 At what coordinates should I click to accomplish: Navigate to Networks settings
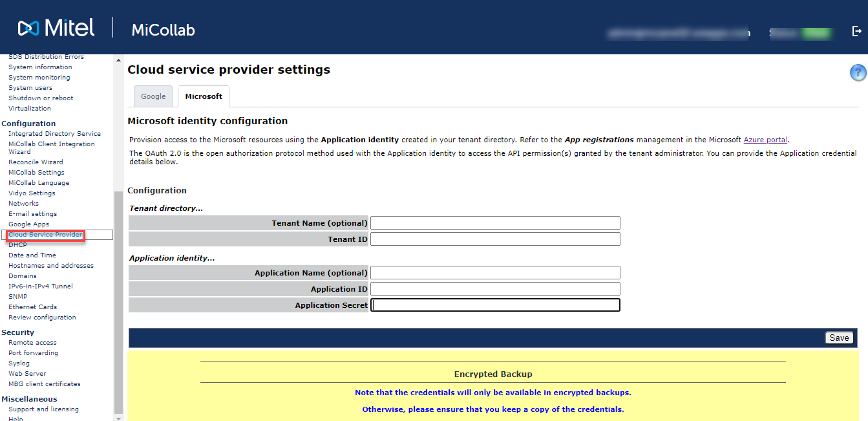(x=23, y=203)
